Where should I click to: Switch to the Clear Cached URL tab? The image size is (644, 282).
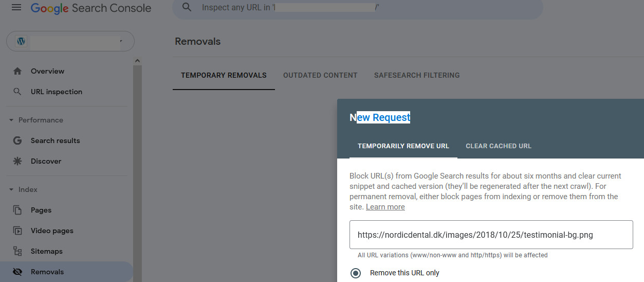(499, 146)
